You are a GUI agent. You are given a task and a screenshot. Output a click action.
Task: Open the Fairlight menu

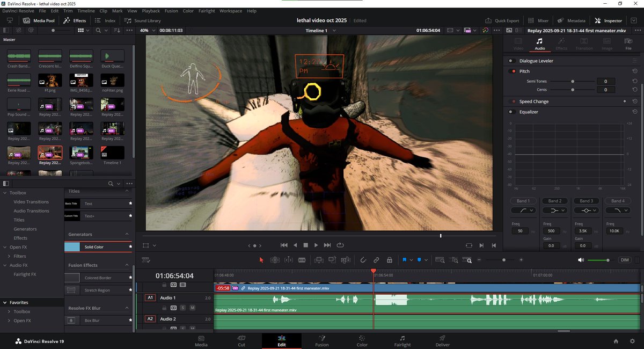[207, 11]
